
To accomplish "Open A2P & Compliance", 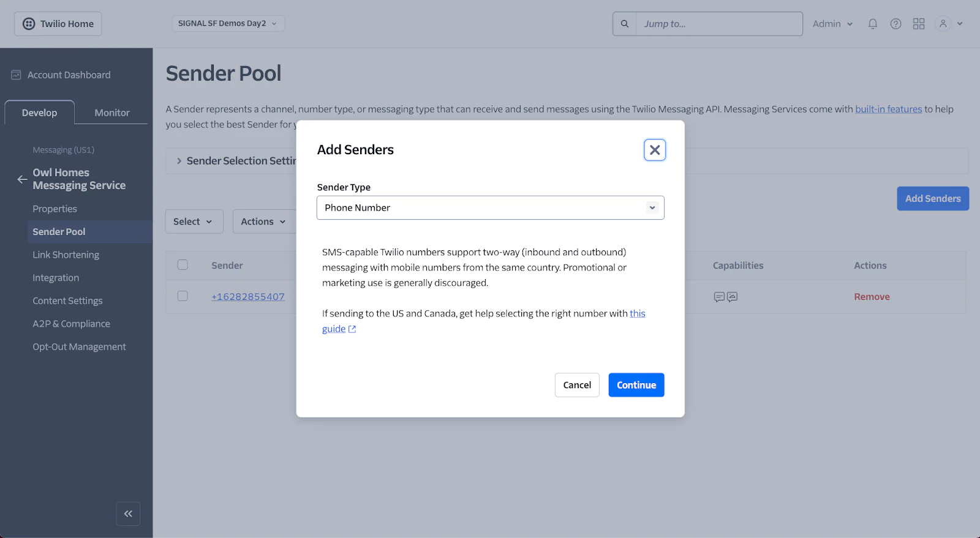I will pos(71,324).
